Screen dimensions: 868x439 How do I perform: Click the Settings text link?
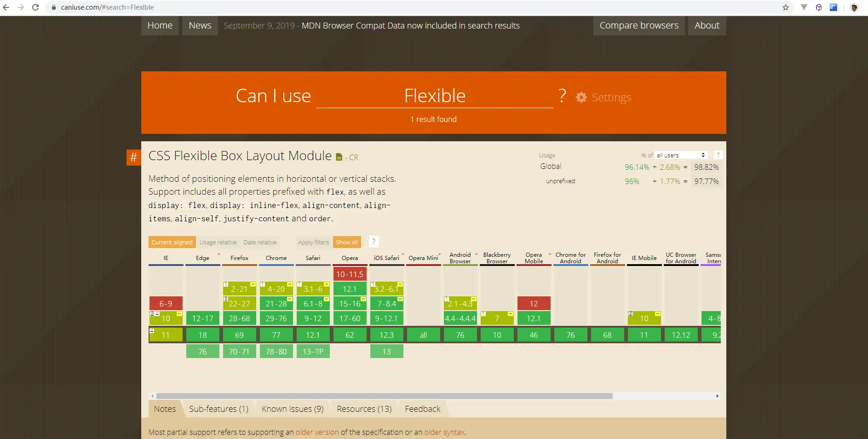point(611,98)
